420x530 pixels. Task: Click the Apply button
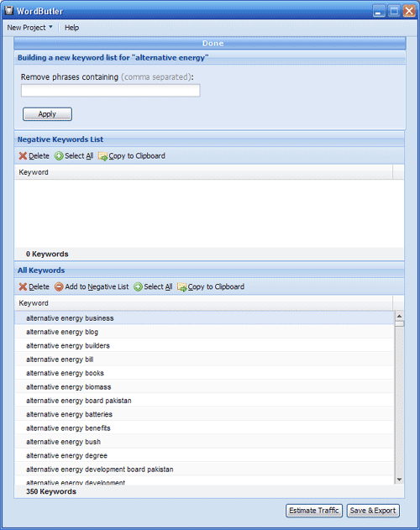pyautogui.click(x=47, y=114)
